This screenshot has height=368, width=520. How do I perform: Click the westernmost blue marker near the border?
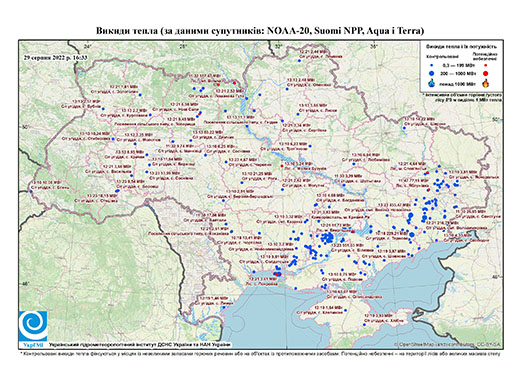(x=31, y=191)
